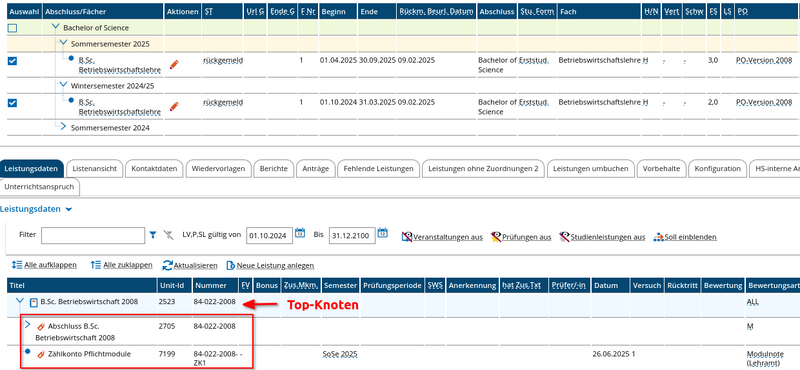Image resolution: width=800 pixels, height=370 pixels.
Task: Click the date 26.06.2025 cell
Action: tap(611, 354)
